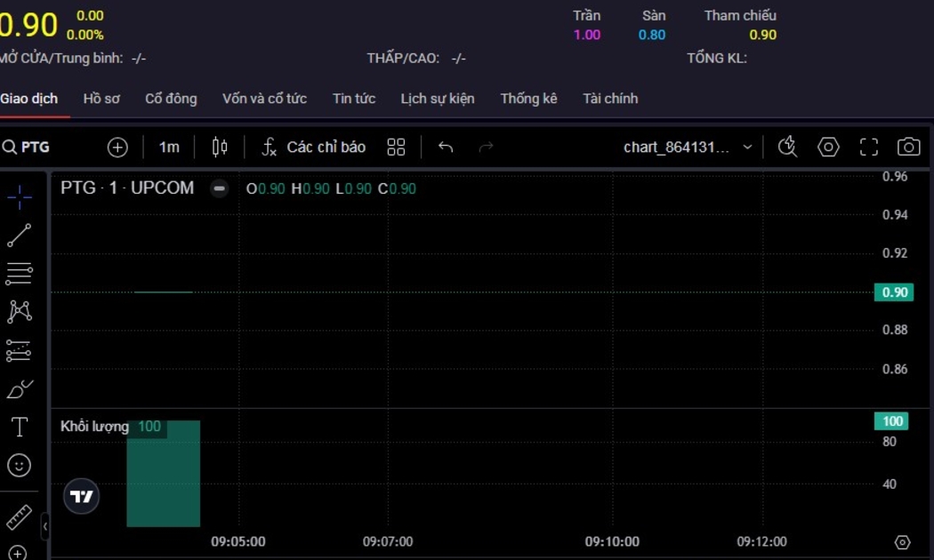Open the Fibonacci retracement tool
The width and height of the screenshot is (934, 560).
tap(19, 273)
